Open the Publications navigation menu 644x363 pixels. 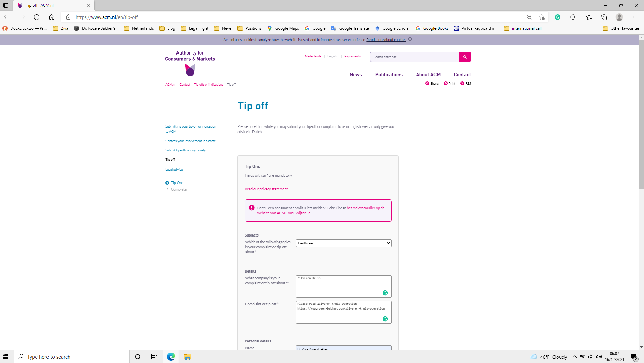coord(389,75)
